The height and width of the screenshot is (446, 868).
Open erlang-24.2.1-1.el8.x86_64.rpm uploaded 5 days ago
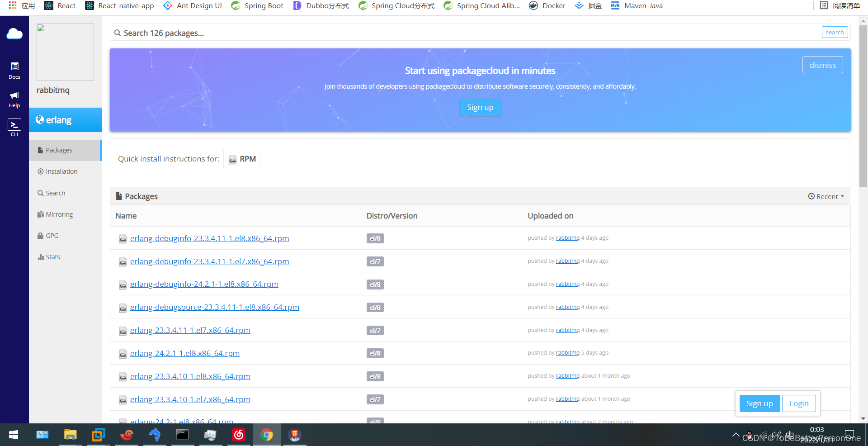click(x=185, y=353)
